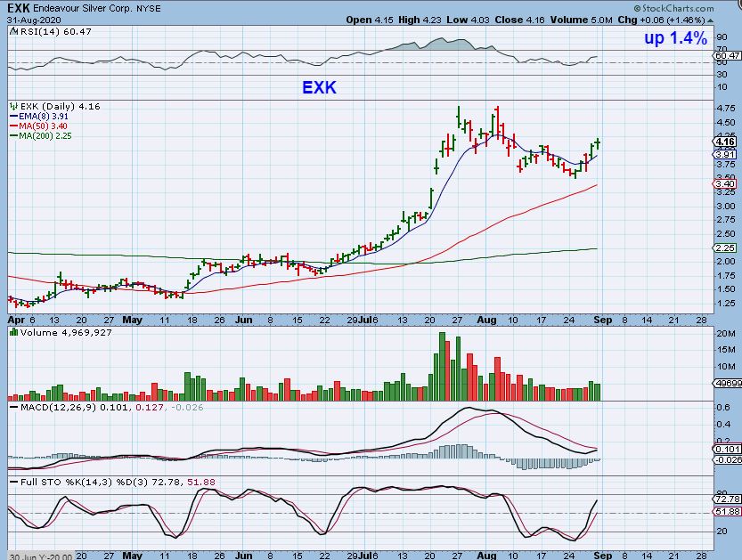Click the Apr label on the axis under price panel
The image size is (742, 560).
coord(16,321)
